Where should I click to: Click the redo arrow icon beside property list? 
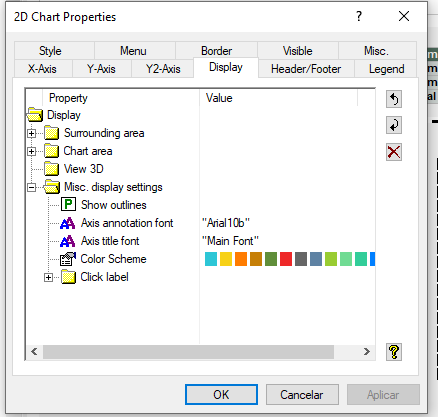(394, 125)
